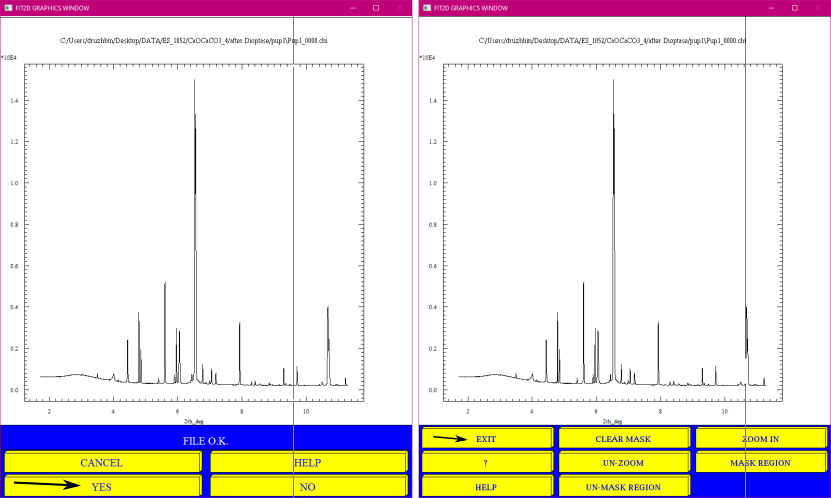Click the 2th_deg axis label in left plot
The width and height of the screenshot is (831, 498).
pyautogui.click(x=193, y=421)
